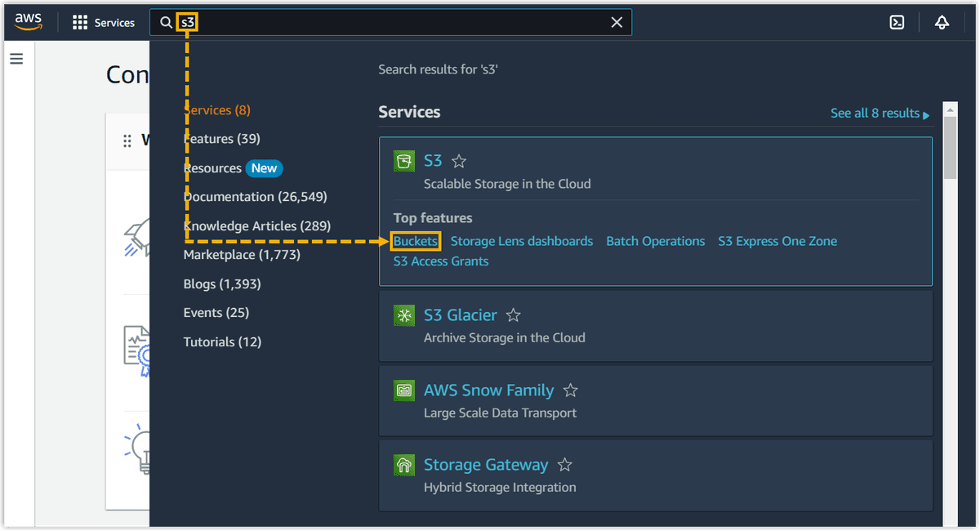Open the Buckets feature link
This screenshot has width=980, height=531.
pos(416,240)
